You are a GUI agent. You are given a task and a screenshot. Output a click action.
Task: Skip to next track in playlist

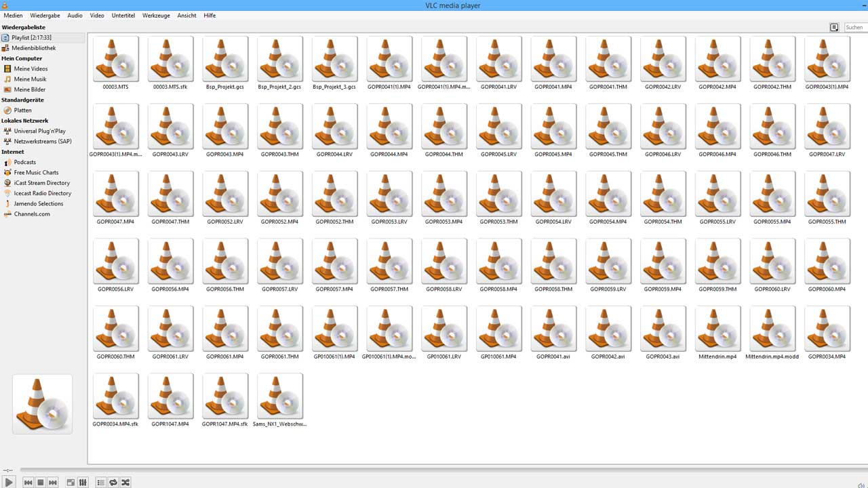53,483
